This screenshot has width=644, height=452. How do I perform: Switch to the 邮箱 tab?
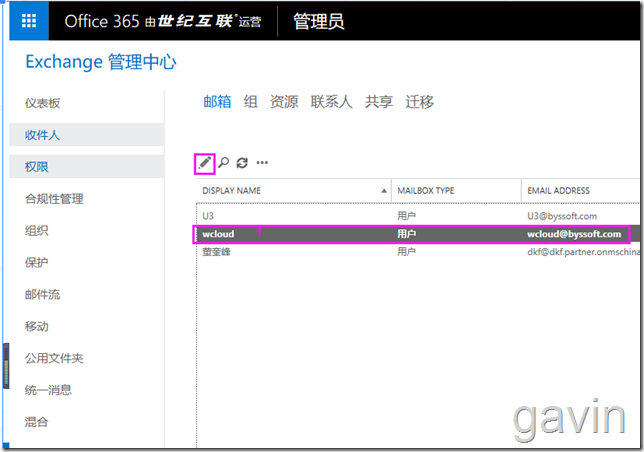(x=217, y=101)
